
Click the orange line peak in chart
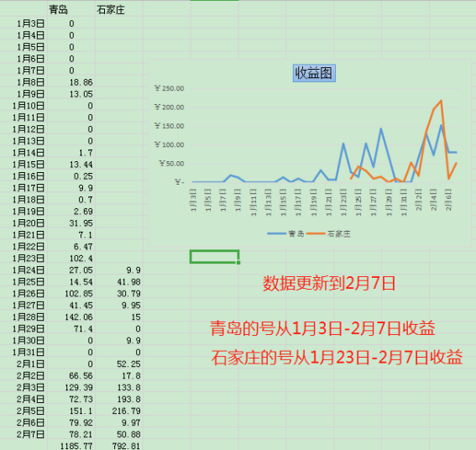(x=441, y=101)
